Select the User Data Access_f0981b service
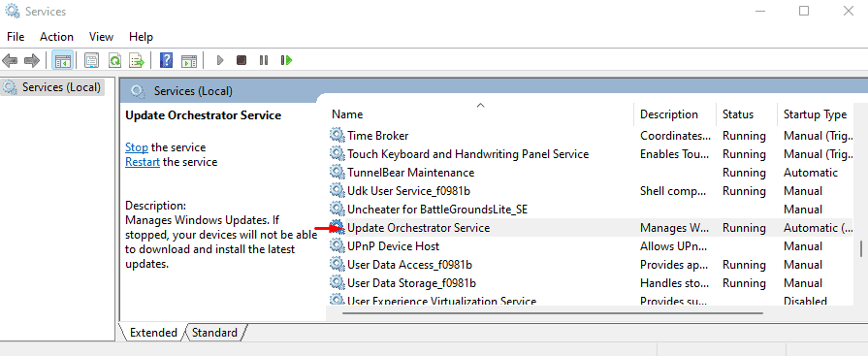Viewport: 868px width, 356px height. pyautogui.click(x=409, y=264)
